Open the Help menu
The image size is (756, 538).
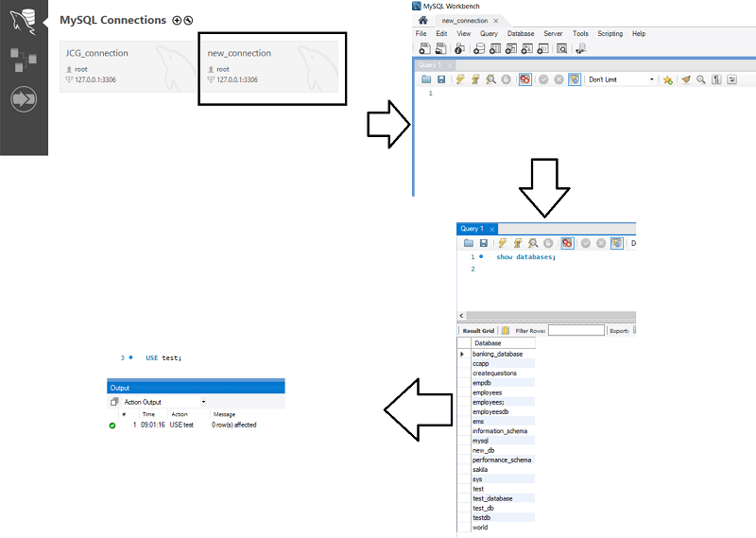(x=639, y=34)
